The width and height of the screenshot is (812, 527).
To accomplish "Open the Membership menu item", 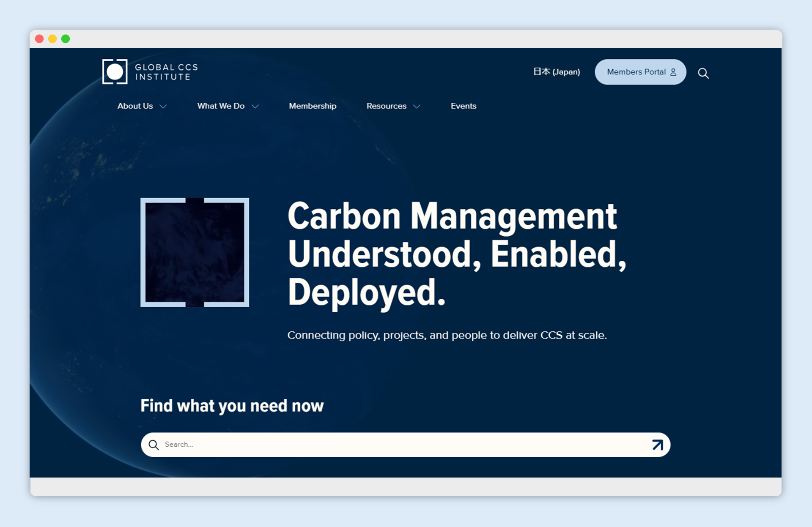I will [x=313, y=106].
